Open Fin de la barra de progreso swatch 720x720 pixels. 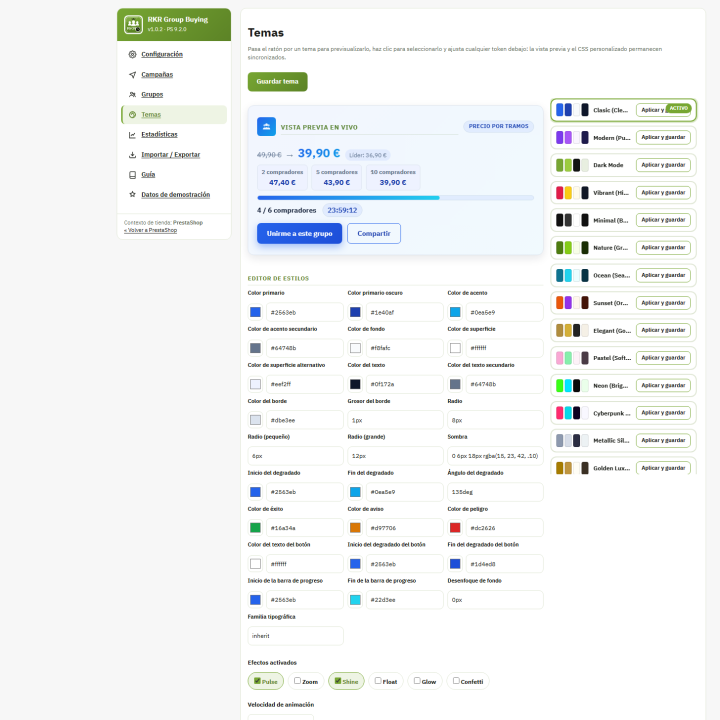tap(355, 600)
